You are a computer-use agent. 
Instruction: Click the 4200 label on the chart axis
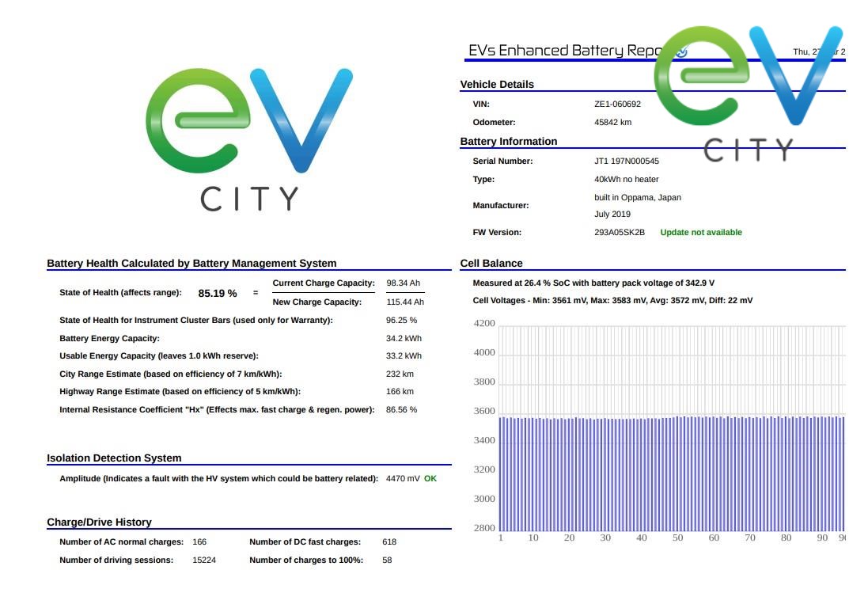pyautogui.click(x=484, y=323)
